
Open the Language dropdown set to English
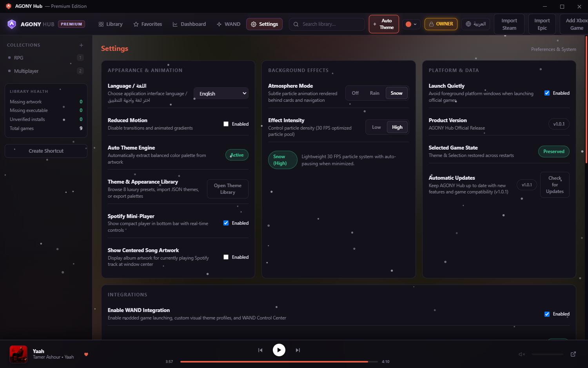pos(221,94)
